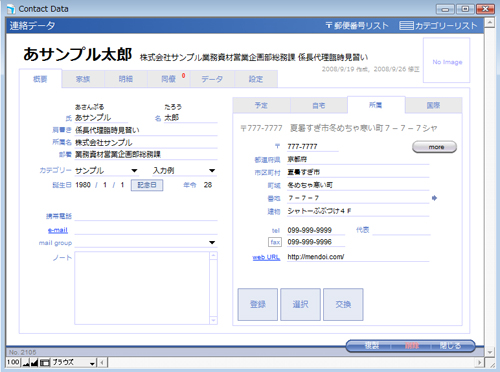Click the notes scrollbar down arrow
Image resolution: width=500 pixels, height=372 pixels.
click(213, 320)
